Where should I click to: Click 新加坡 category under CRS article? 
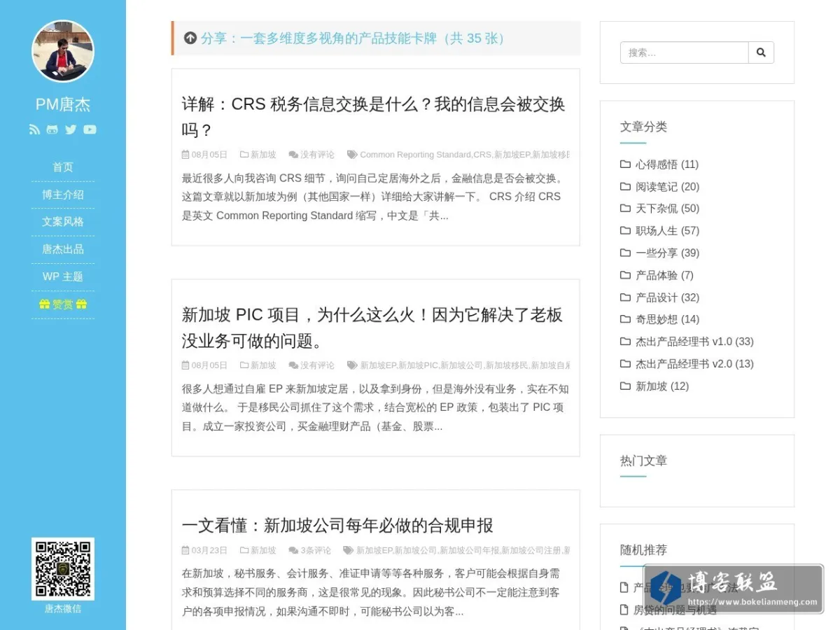pyautogui.click(x=263, y=155)
